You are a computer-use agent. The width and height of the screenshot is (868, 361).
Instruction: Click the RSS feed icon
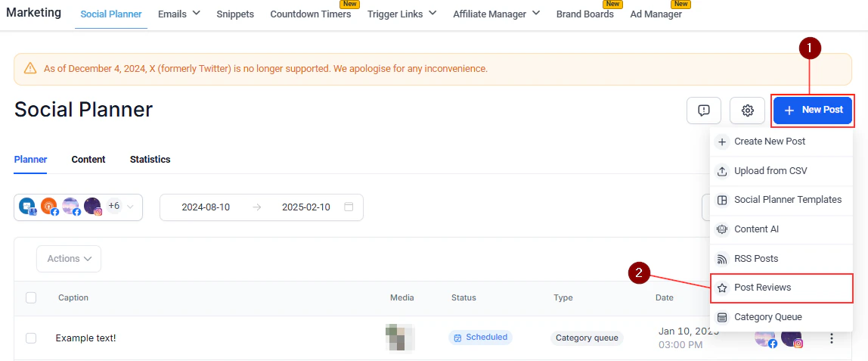coord(722,259)
